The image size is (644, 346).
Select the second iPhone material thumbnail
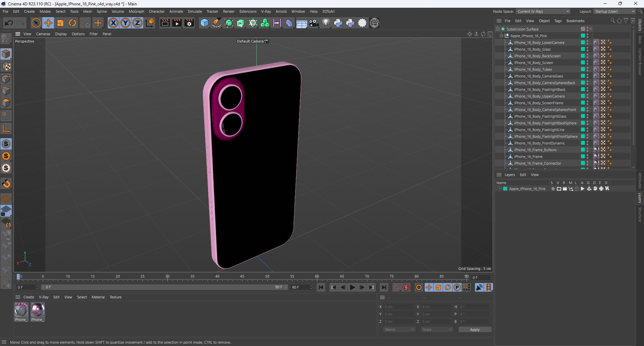38,309
